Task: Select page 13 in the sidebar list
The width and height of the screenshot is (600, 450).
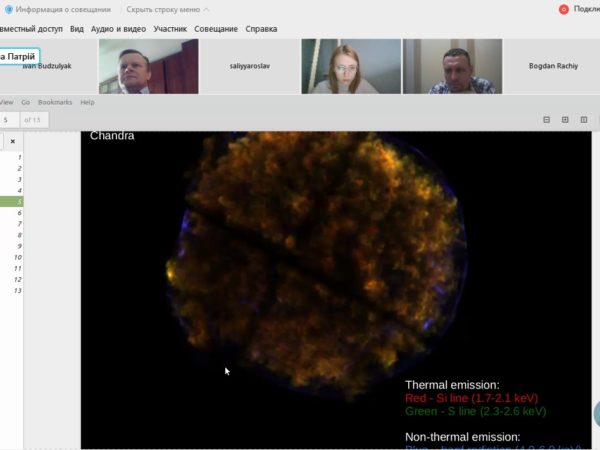Action: click(17, 291)
